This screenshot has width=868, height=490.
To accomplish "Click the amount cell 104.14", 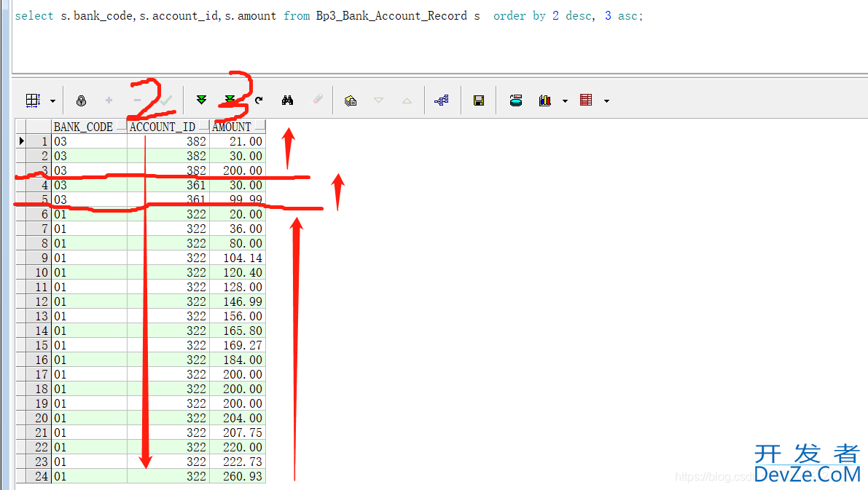I will (x=238, y=258).
